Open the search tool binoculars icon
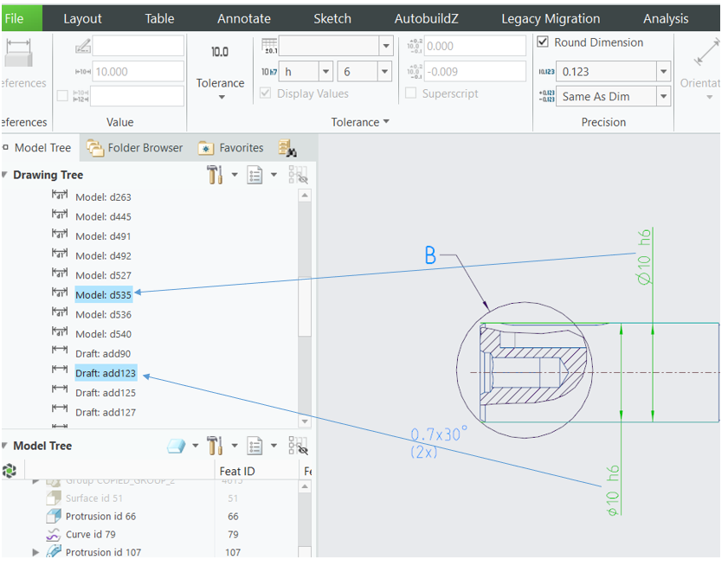 pos(287,149)
